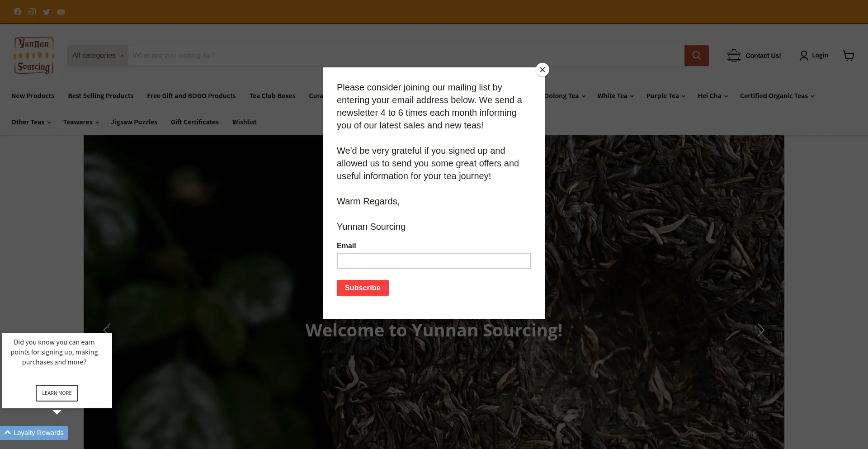Viewport: 868px width, 449px height.
Task: Open the All categories dropdown
Action: pos(98,56)
